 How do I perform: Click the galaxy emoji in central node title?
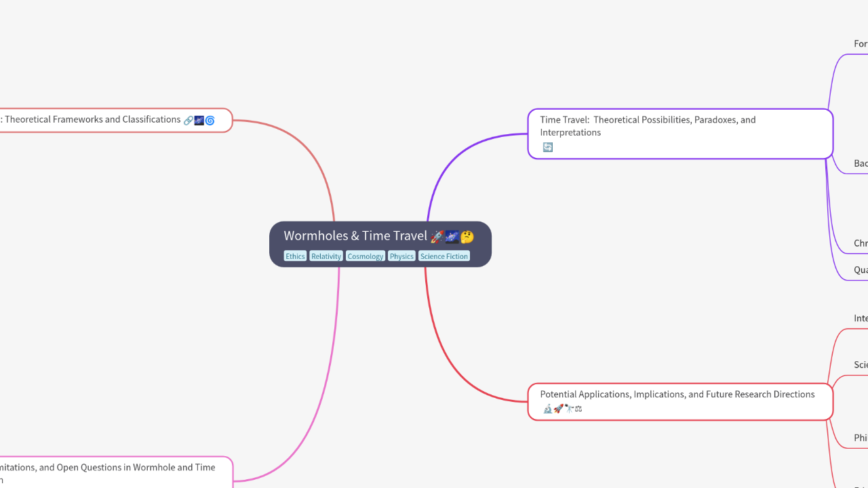[452, 237]
